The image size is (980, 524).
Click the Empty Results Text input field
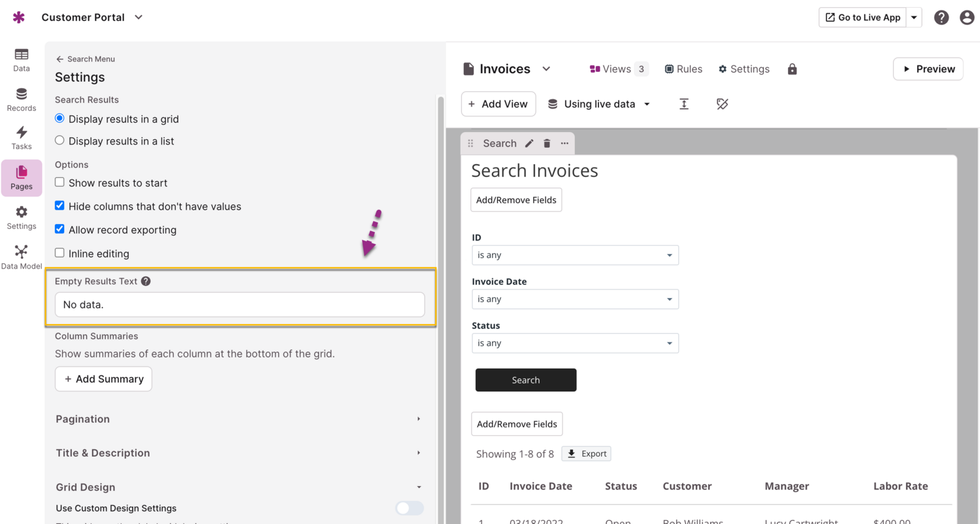(240, 304)
